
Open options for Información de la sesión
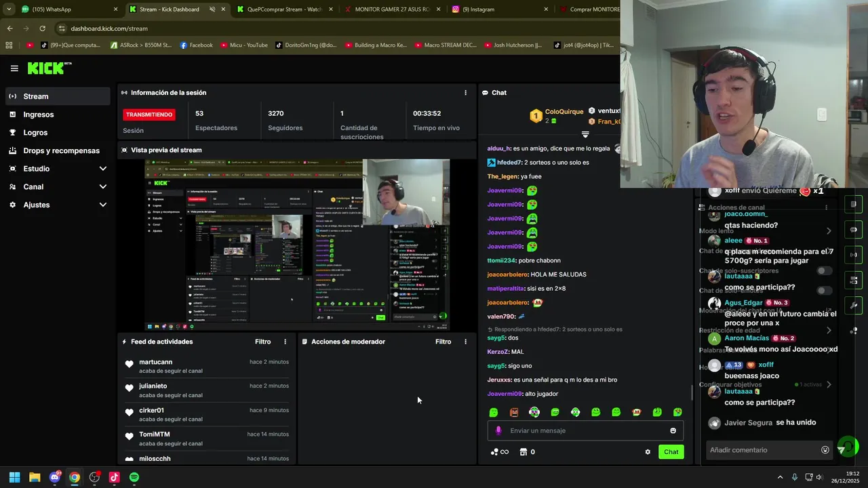[465, 93]
